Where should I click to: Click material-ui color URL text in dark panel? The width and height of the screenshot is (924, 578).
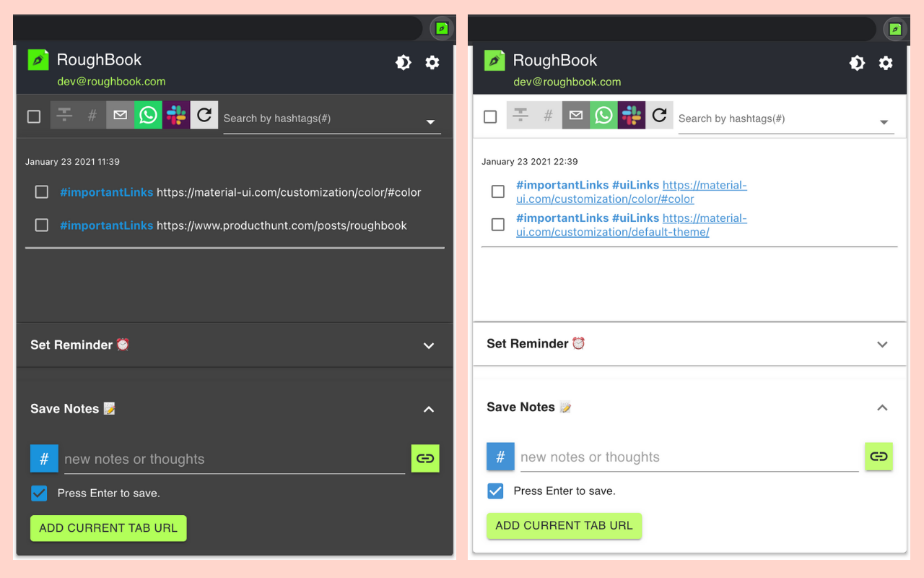pos(289,192)
